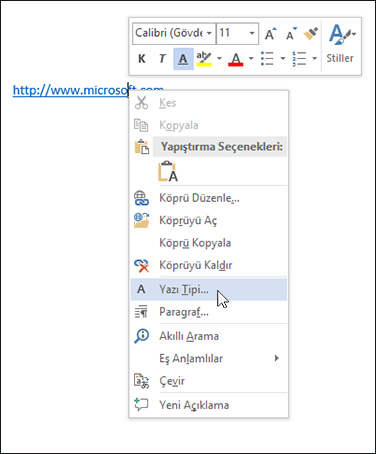The image size is (376, 454).
Task: Click the numbered list icon
Action: 299,59
